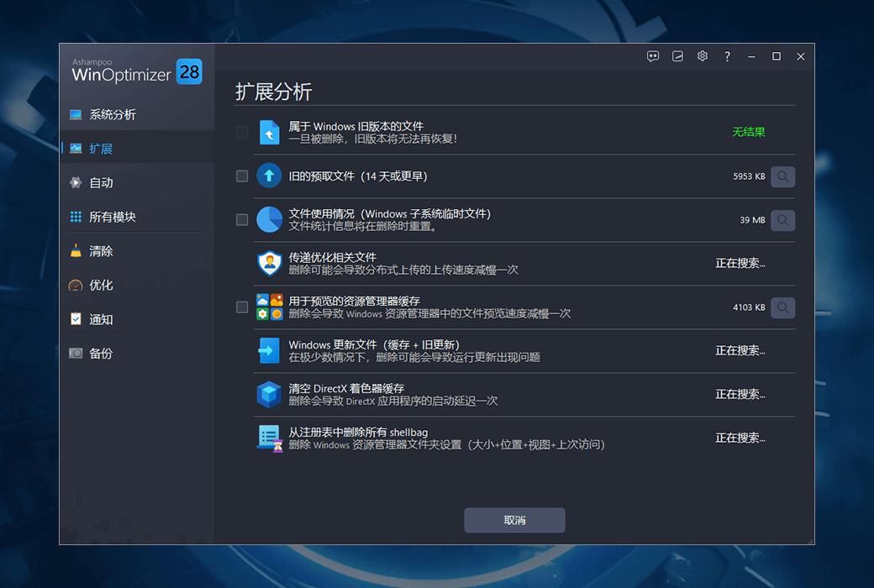
Task: Check the 文件使用情况 checkbox
Action: pyautogui.click(x=242, y=219)
